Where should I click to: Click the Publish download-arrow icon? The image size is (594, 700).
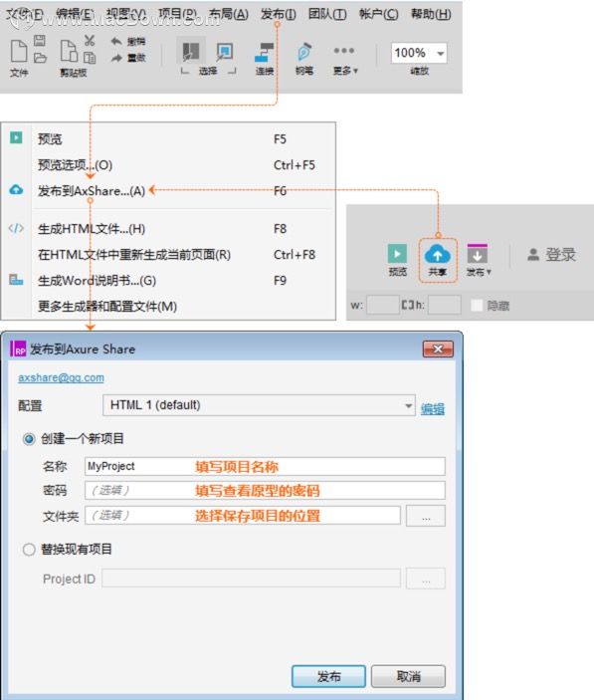(478, 254)
